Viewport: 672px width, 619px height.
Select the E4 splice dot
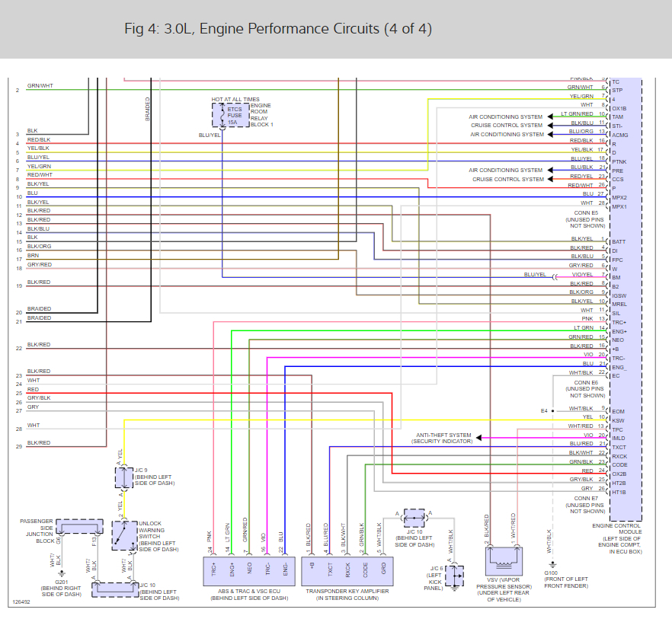click(x=553, y=411)
